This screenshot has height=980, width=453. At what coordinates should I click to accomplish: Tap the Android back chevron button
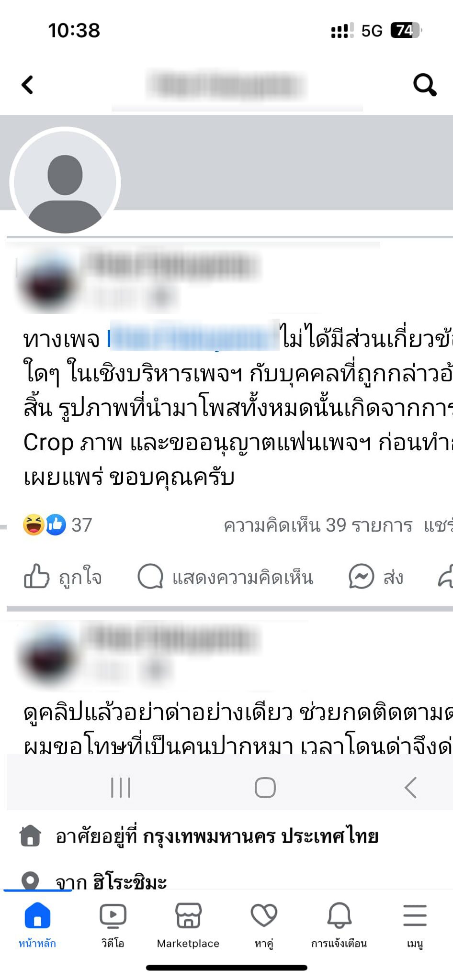(410, 787)
